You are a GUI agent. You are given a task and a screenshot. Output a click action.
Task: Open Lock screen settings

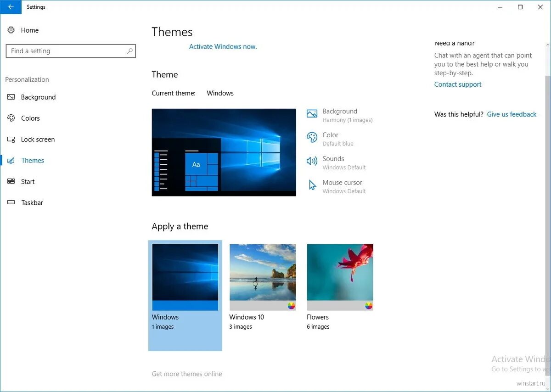(x=38, y=139)
